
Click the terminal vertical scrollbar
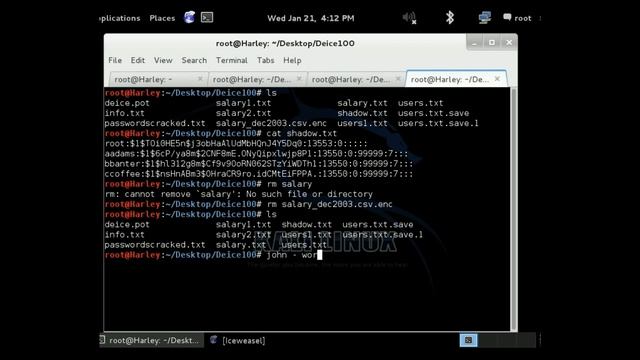coord(514,209)
